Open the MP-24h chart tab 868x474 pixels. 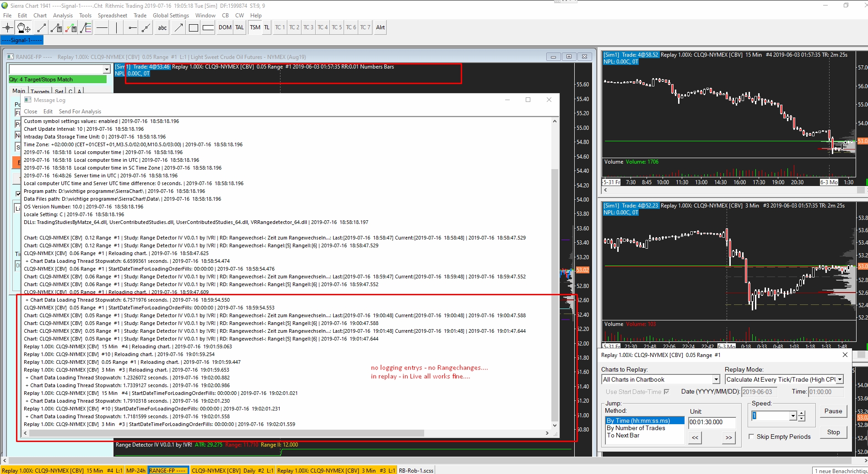[x=136, y=470]
